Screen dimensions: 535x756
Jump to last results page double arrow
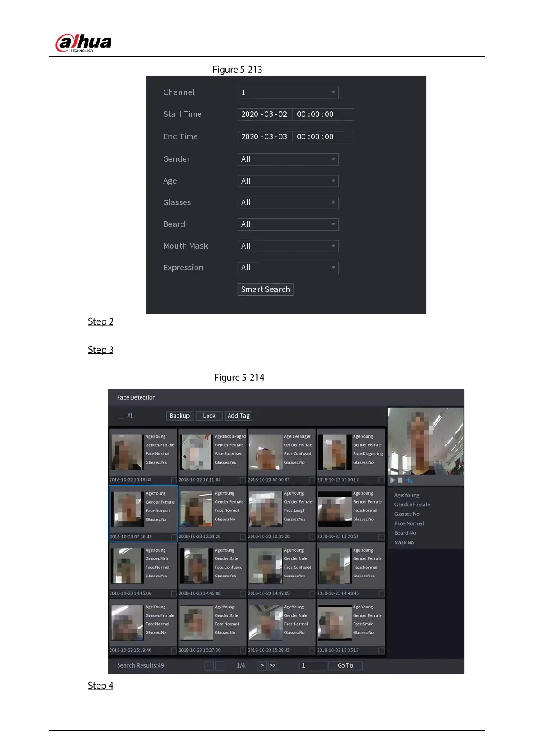(273, 665)
